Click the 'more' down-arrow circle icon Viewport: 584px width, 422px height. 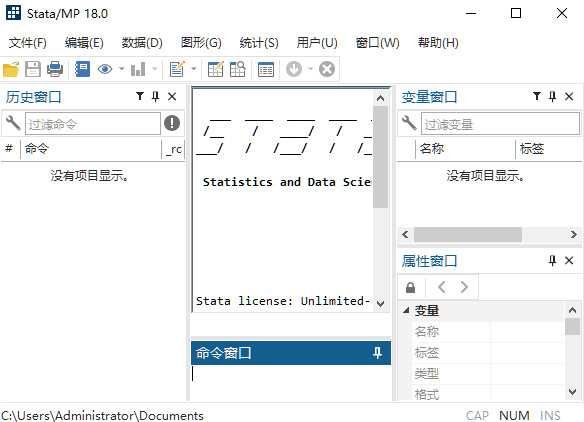[294, 69]
